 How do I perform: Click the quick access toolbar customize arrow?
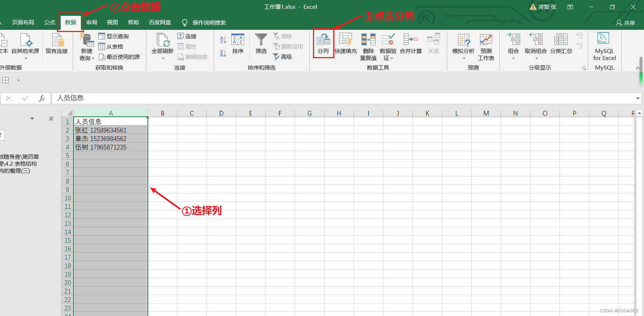click(x=18, y=80)
